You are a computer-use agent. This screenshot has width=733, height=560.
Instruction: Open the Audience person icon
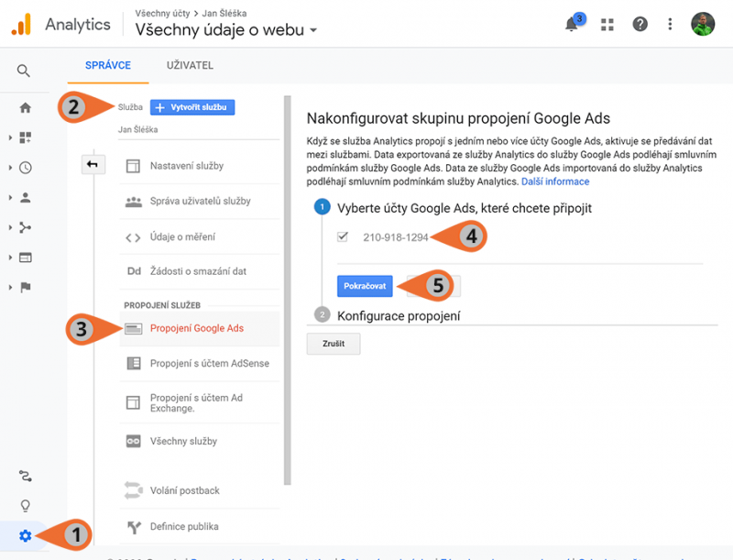click(x=26, y=198)
